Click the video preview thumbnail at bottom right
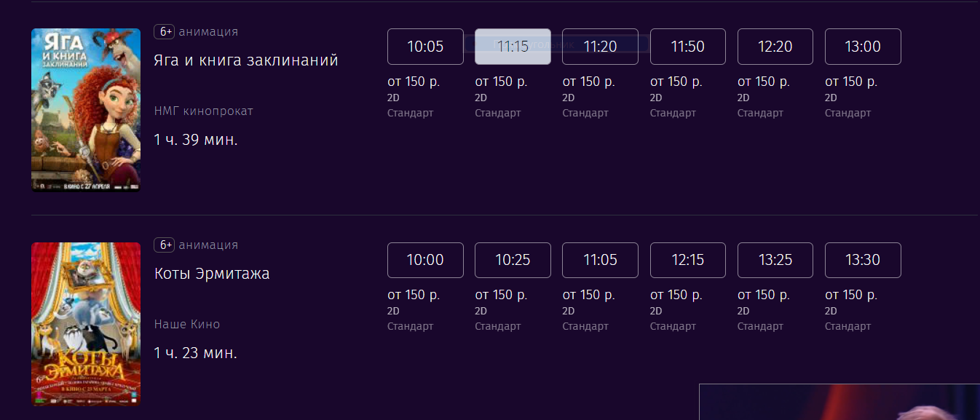 click(x=839, y=402)
